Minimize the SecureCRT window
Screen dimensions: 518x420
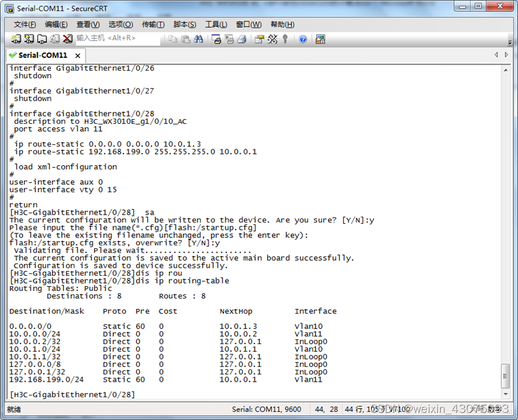462,7
